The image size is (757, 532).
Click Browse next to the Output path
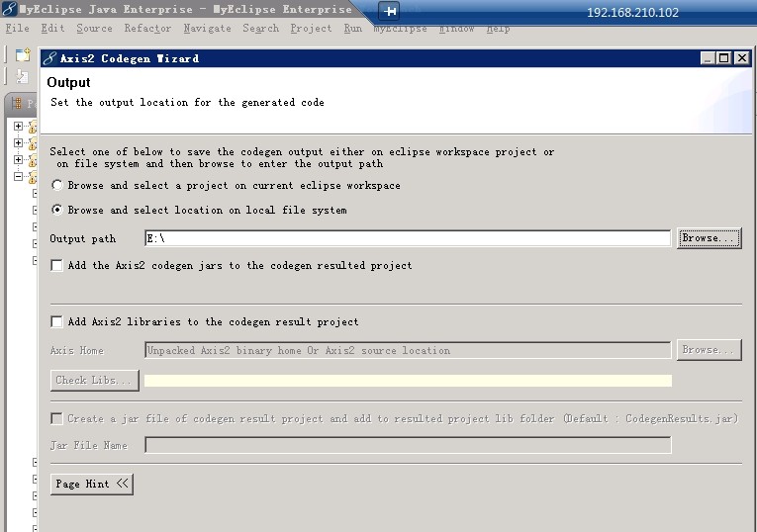(709, 238)
